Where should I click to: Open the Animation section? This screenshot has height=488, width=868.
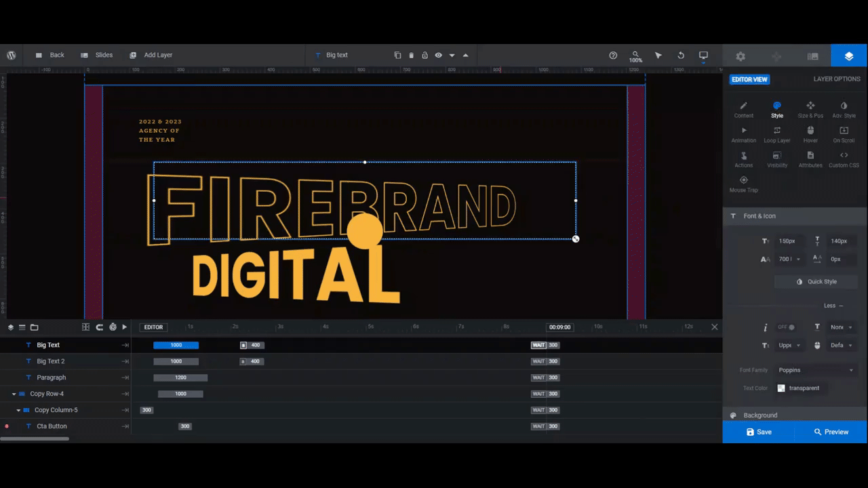tap(743, 135)
